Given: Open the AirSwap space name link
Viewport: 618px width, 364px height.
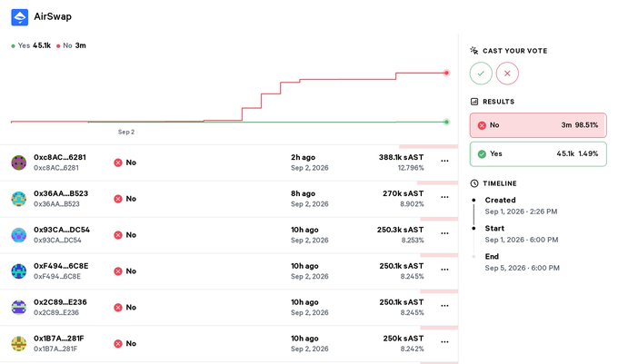Looking at the screenshot, I should (53, 16).
